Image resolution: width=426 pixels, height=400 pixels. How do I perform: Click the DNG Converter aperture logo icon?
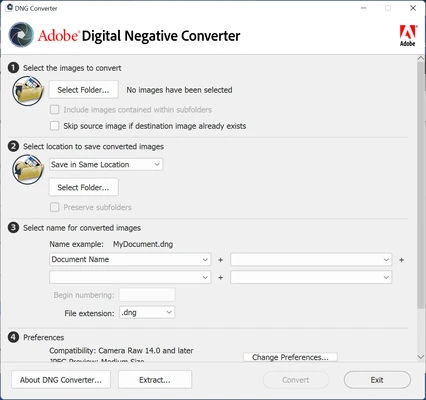21,35
